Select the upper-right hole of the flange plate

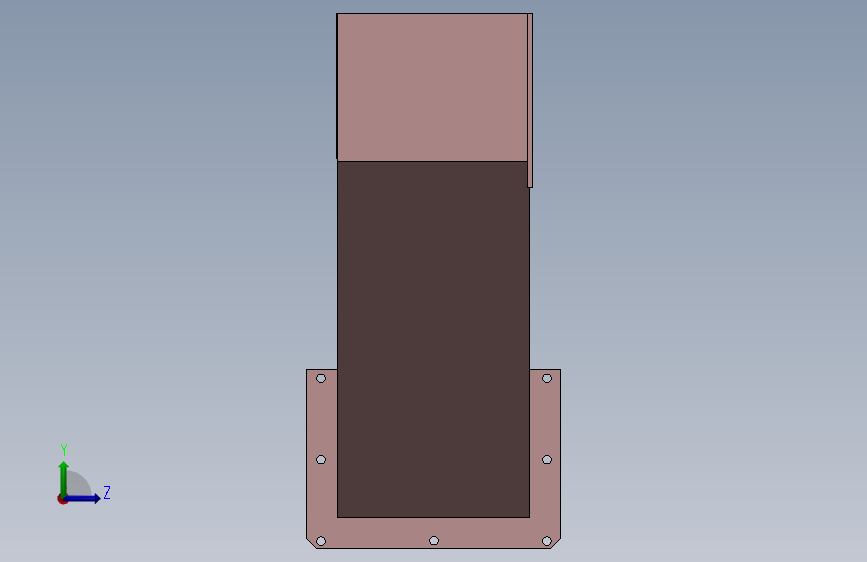point(547,378)
